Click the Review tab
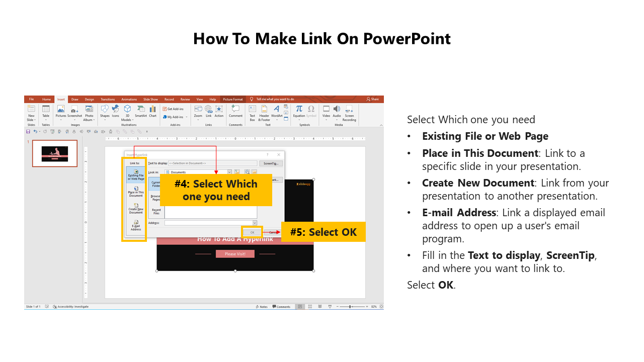Viewport: 644px width, 362px height. [x=185, y=99]
